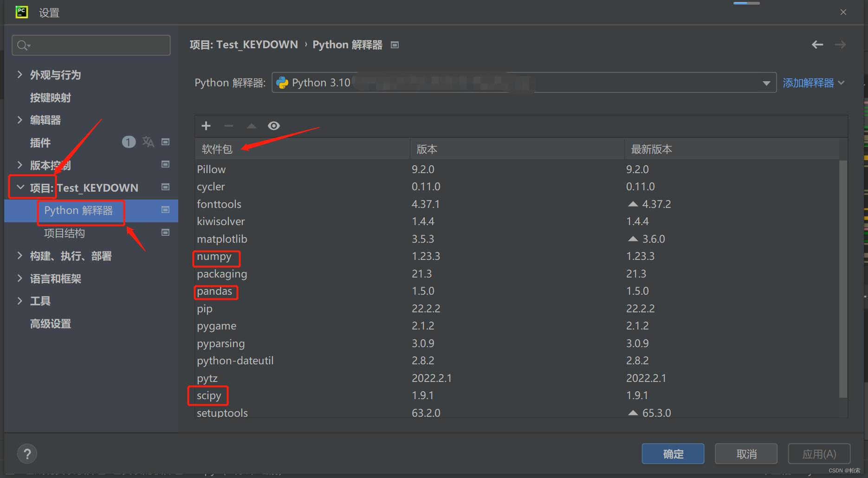Select the kiwisolver package row
868x478 pixels.
tap(517, 221)
